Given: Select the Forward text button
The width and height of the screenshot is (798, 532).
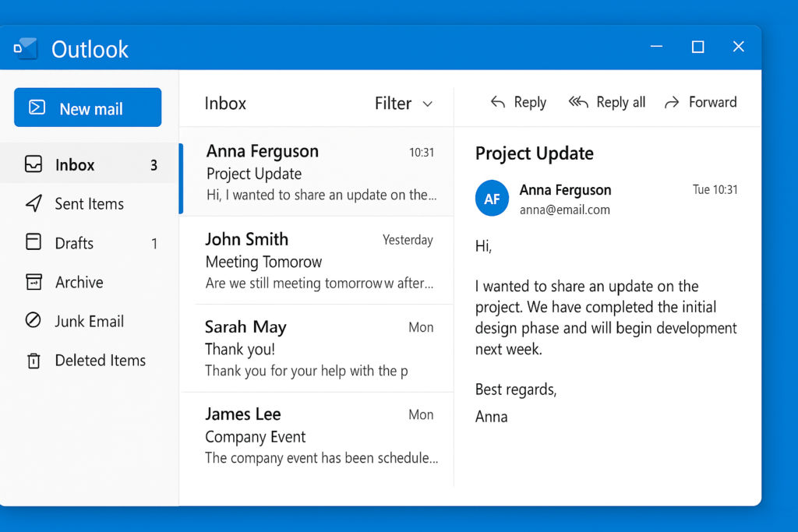Looking at the screenshot, I should coord(712,102).
